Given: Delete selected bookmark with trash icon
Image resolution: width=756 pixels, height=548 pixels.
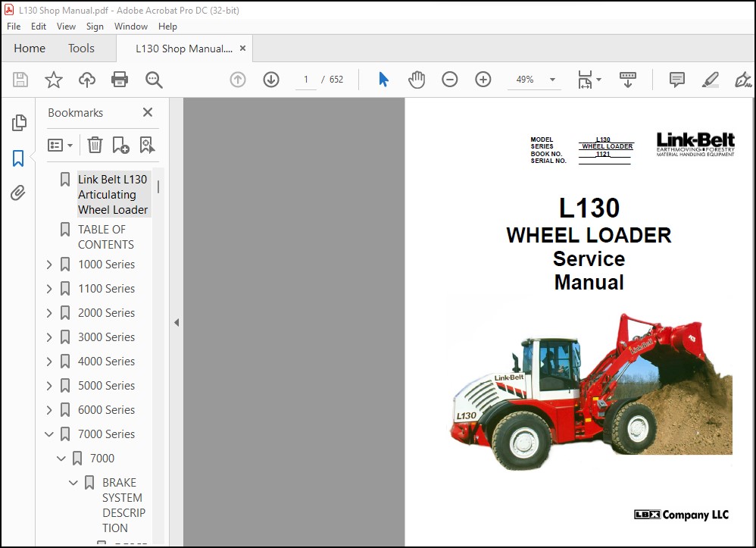Looking at the screenshot, I should (95, 145).
